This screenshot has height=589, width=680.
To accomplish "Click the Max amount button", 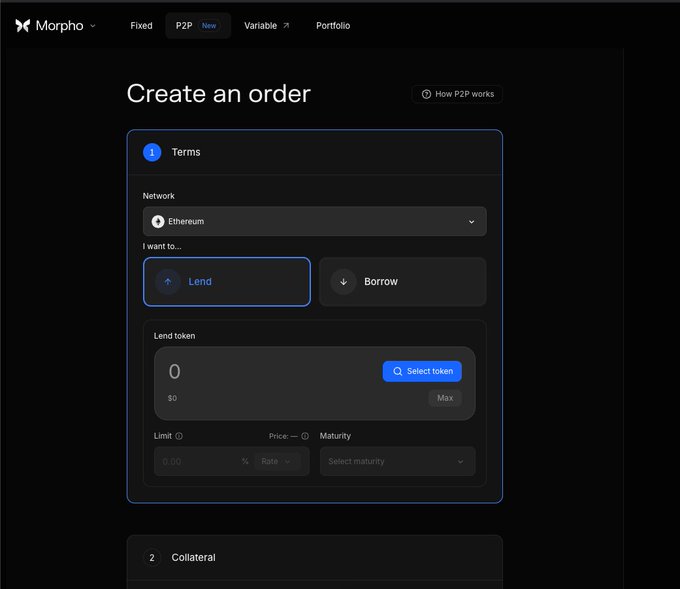I will (445, 398).
